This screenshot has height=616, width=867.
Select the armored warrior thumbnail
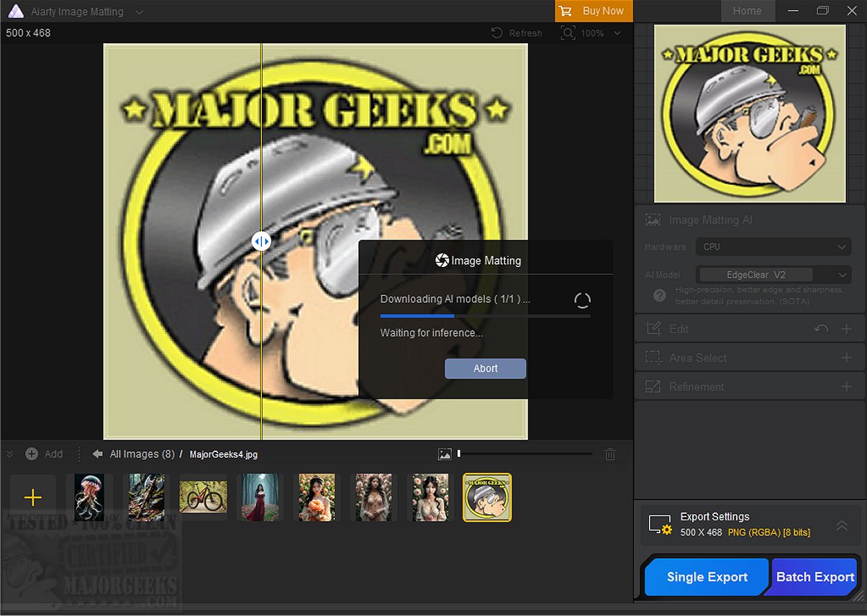pyautogui.click(x=146, y=497)
